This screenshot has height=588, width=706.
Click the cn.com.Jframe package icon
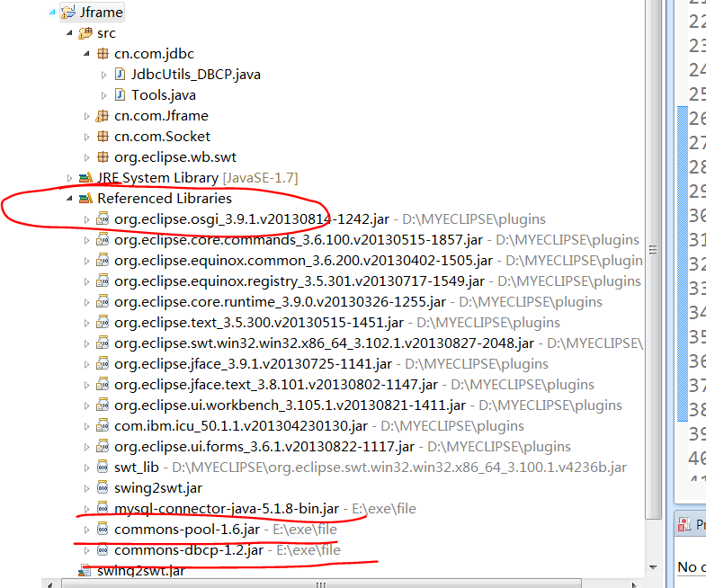point(103,116)
